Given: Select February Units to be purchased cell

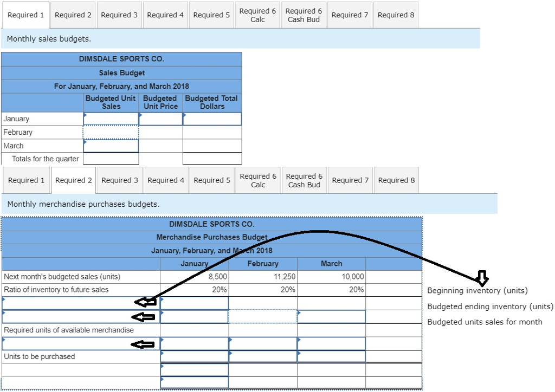Looking at the screenshot, I should [x=263, y=356].
